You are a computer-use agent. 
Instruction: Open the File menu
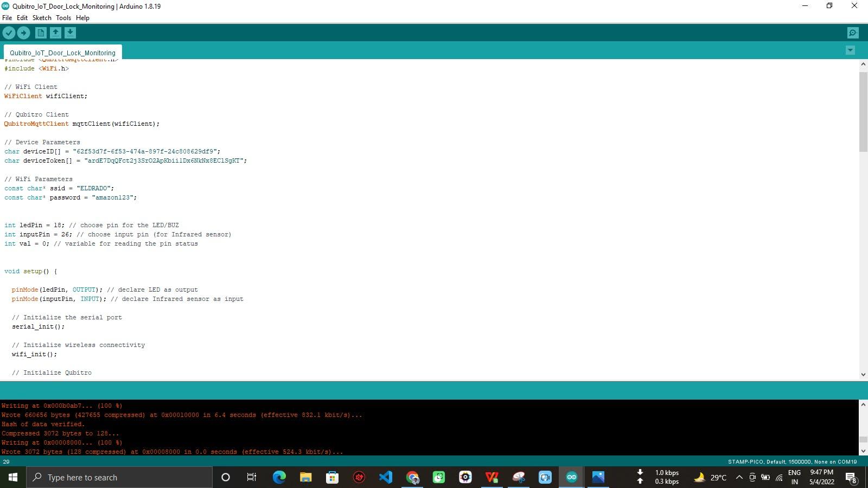(7, 18)
